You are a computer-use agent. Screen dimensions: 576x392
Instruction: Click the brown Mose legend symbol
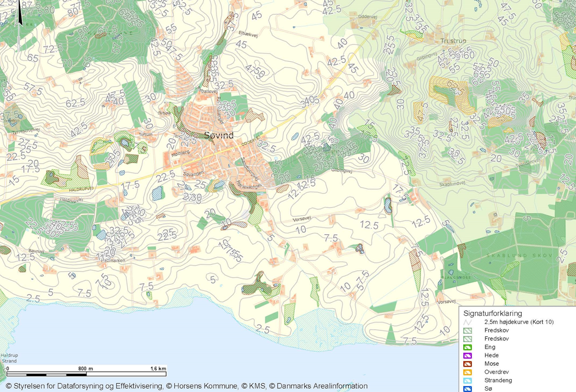[x=468, y=364]
